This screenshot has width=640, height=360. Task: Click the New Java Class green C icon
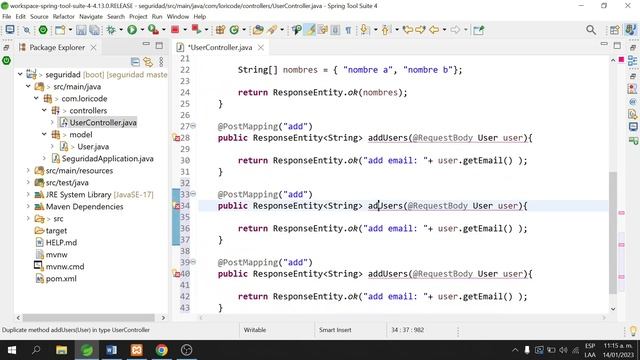click(x=234, y=30)
